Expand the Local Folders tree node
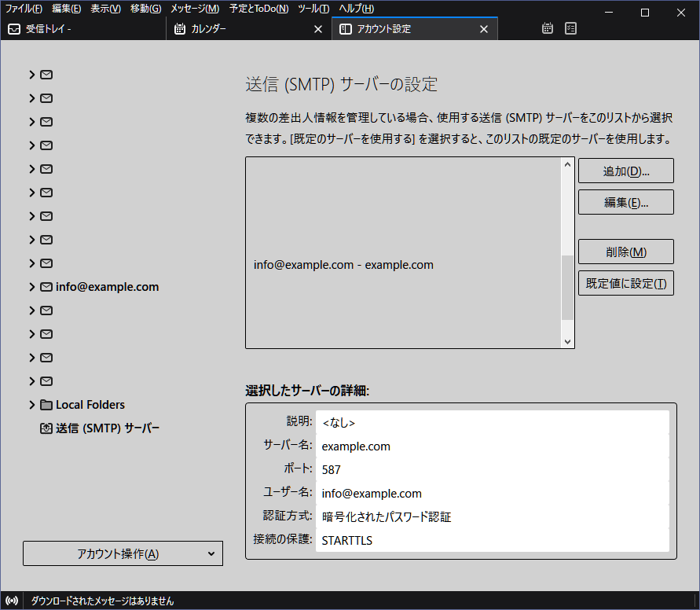 click(x=31, y=405)
